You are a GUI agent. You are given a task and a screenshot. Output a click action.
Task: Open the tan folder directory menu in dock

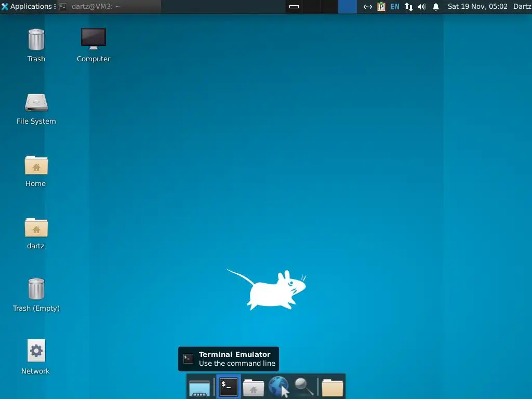point(332,387)
